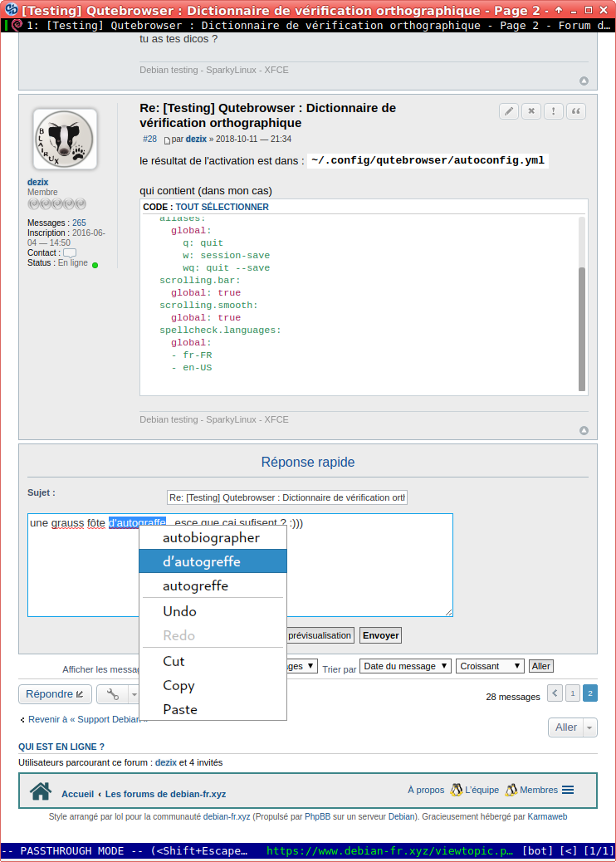Open the footer hamburger menu icon

tap(568, 790)
